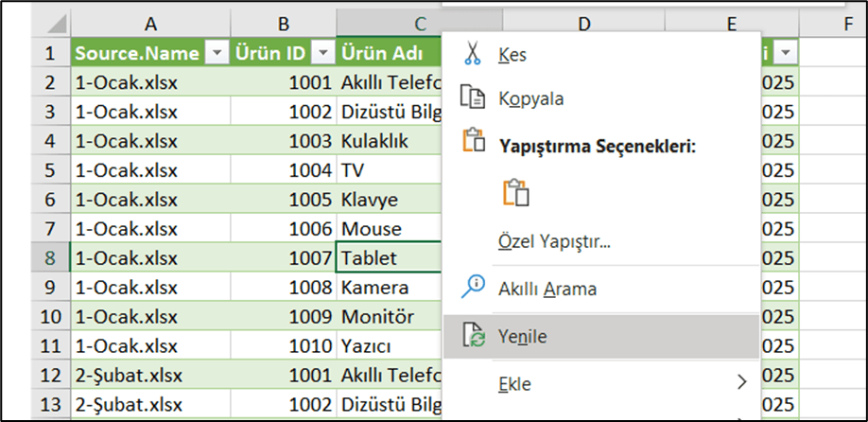The image size is (868, 422).
Task: Open the Source.Name filter dropdown
Action: (x=216, y=53)
